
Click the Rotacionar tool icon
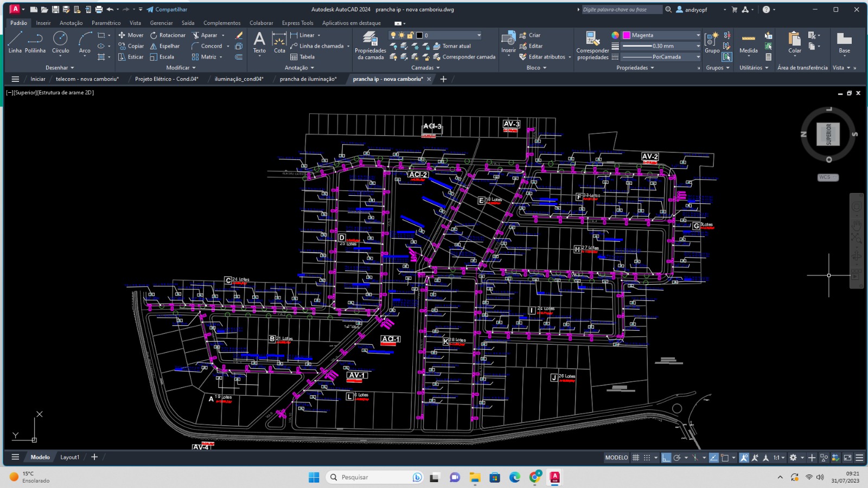154,35
